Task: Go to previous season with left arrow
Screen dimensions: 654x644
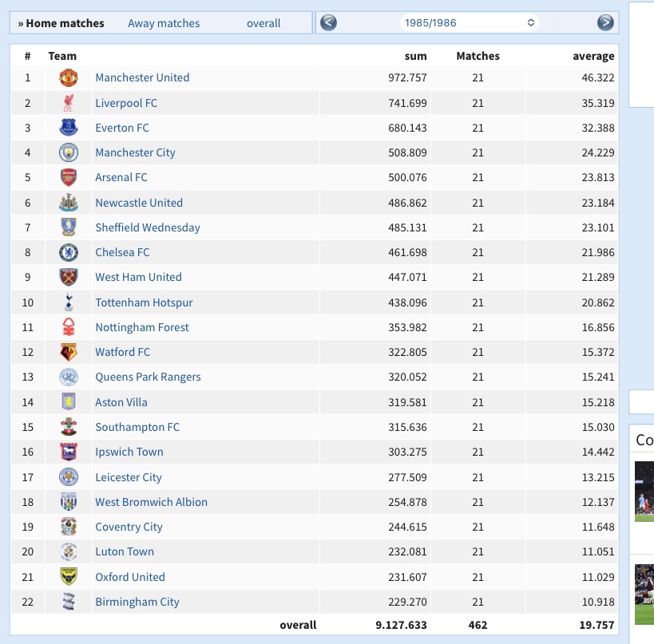Action: pos(329,22)
